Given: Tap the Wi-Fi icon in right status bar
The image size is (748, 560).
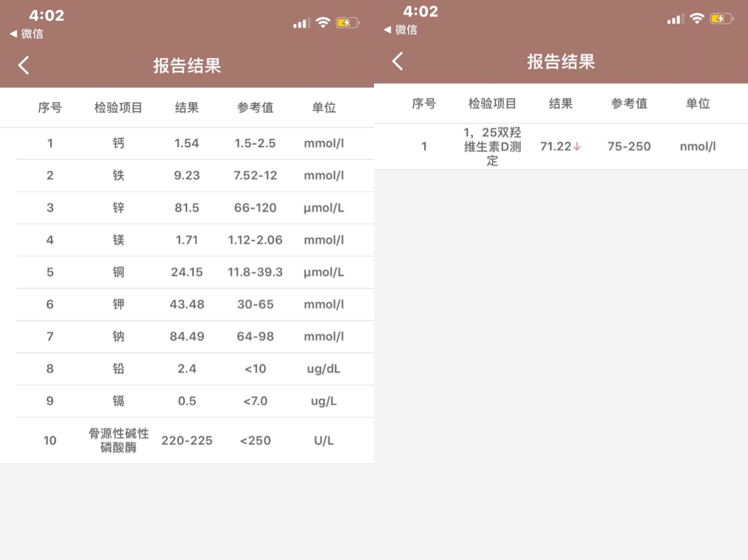Looking at the screenshot, I should point(697,19).
